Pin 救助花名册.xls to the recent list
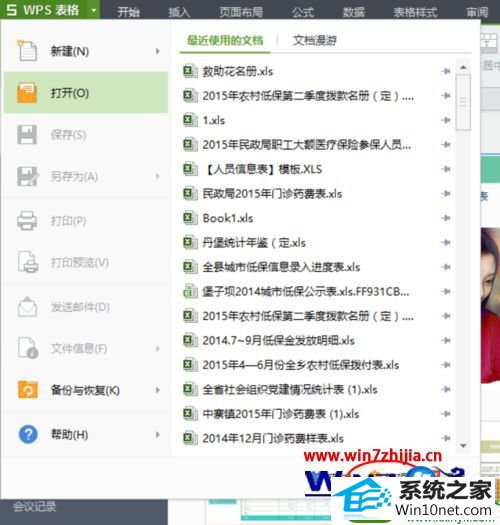The image size is (500, 525). pos(446,71)
